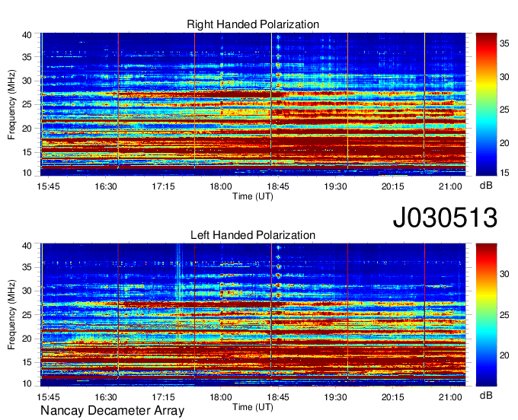Click the '35' value on top colorbar
Screen dimensions: 518x420
pos(504,43)
